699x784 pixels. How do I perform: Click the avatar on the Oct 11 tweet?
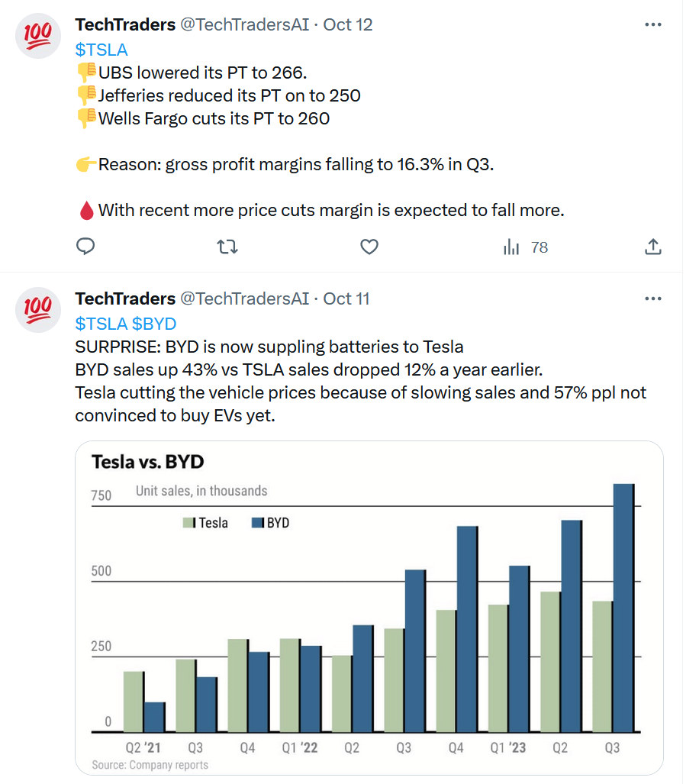[x=37, y=310]
